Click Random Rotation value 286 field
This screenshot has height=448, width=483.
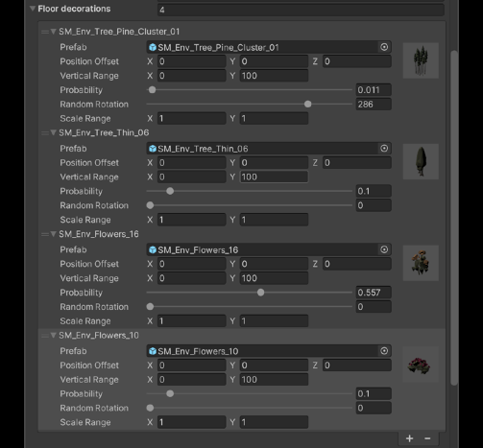tap(374, 105)
